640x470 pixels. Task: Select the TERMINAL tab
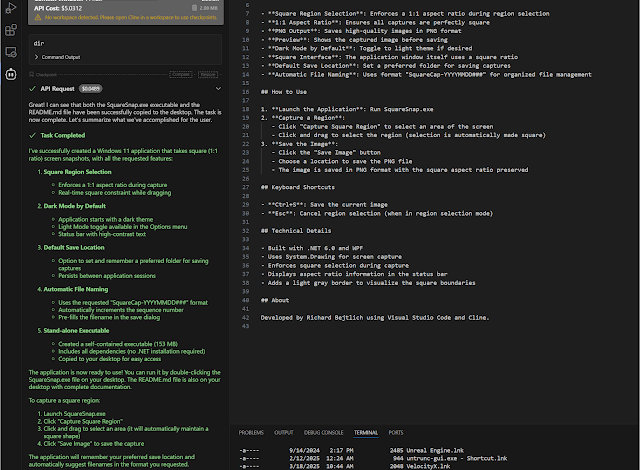tap(366, 432)
